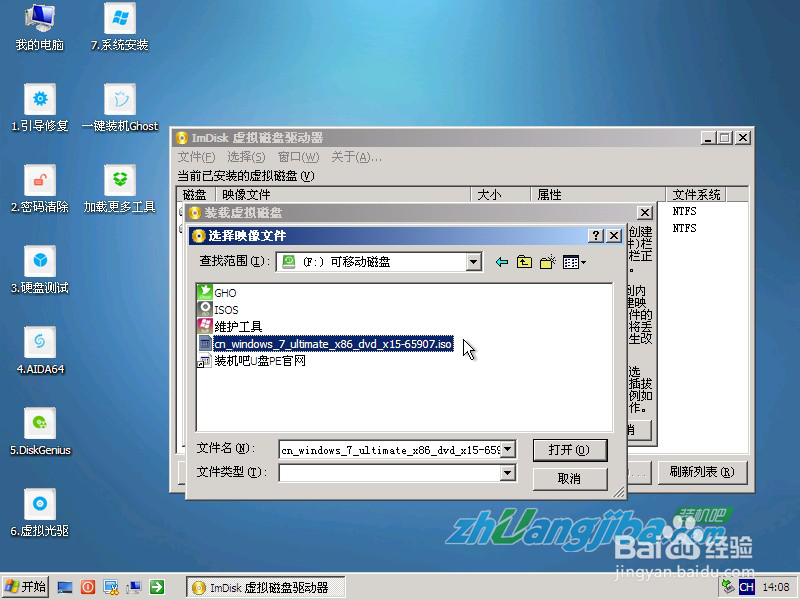The image size is (800, 600).
Task: Click the 大小 column header
Action: tap(500, 194)
